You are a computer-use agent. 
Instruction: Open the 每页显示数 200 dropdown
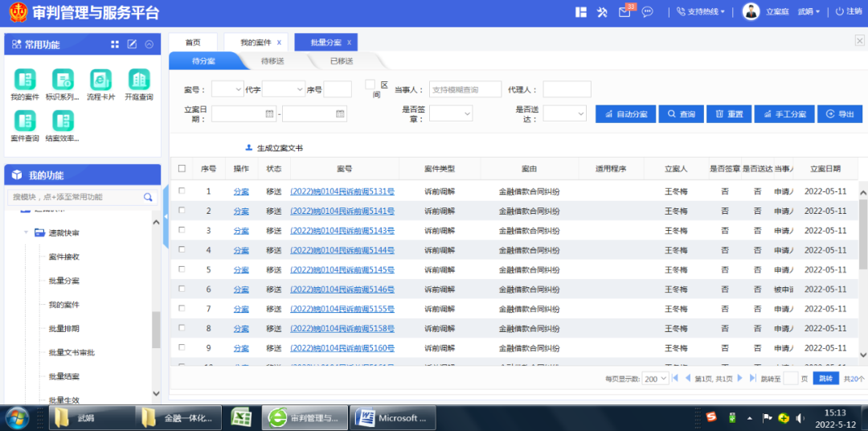pos(656,379)
